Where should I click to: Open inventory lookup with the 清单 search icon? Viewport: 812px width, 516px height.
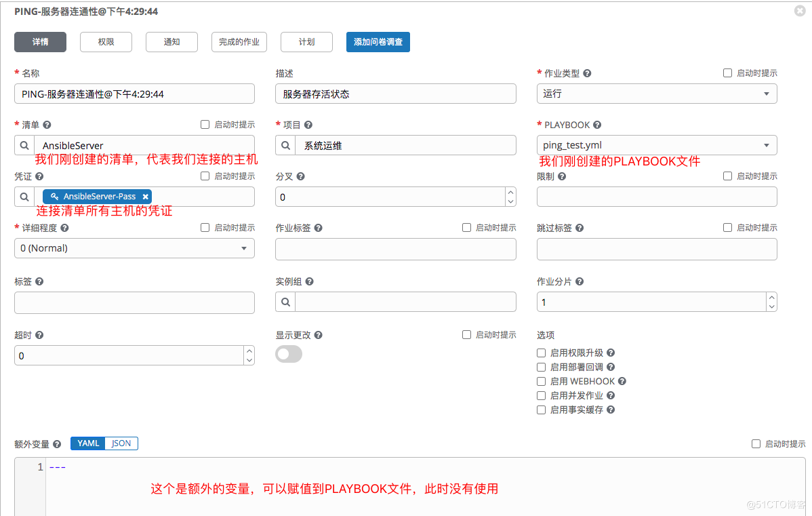[x=24, y=146]
